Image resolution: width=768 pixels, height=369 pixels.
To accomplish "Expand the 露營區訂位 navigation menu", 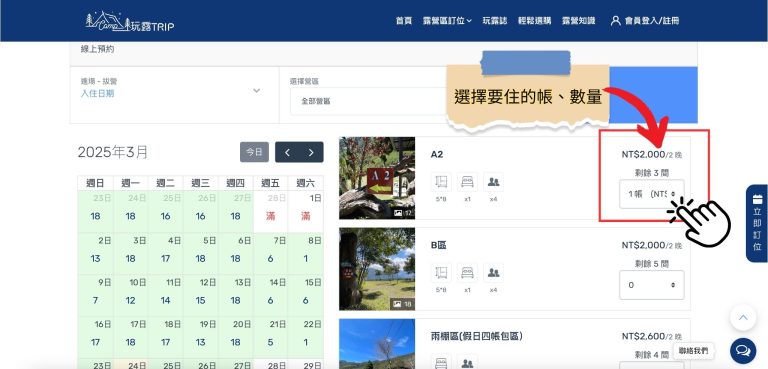I will (x=447, y=21).
